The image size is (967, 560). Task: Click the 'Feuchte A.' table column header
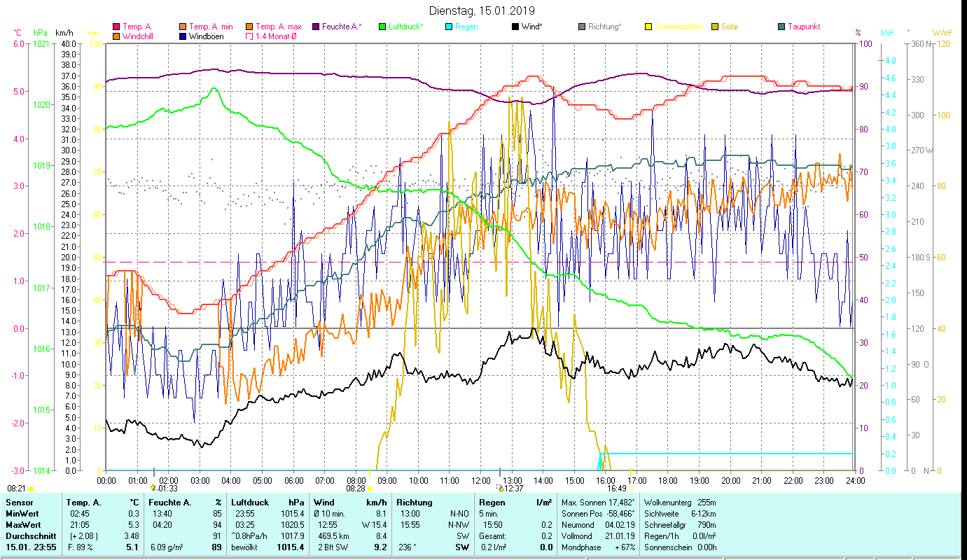click(x=170, y=503)
